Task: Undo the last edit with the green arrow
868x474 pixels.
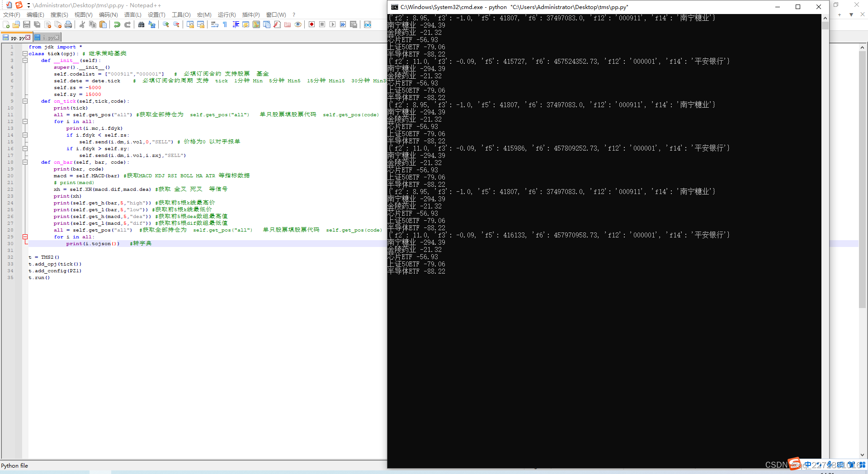Action: [x=117, y=24]
